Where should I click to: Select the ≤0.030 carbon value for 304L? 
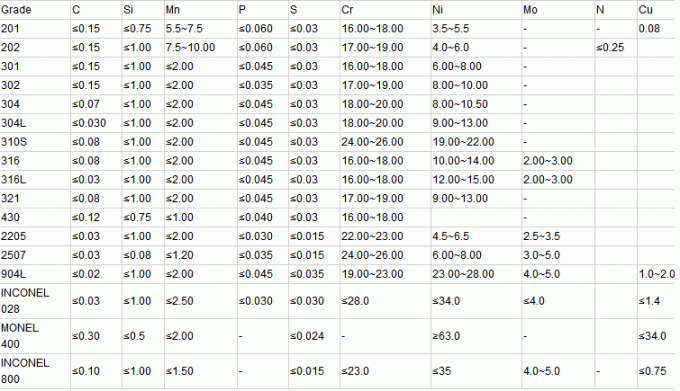tap(89, 123)
